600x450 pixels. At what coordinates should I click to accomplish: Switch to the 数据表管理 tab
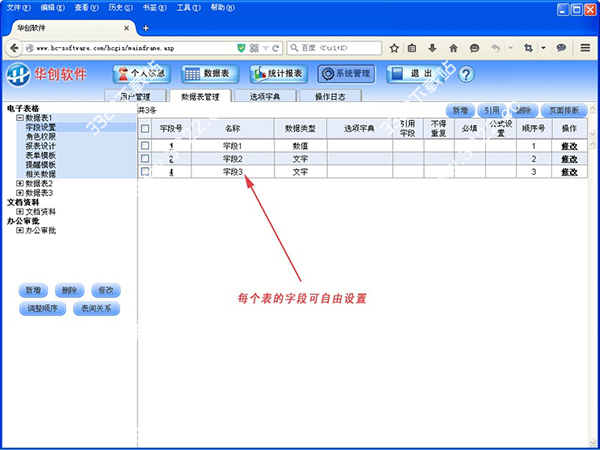coord(200,96)
